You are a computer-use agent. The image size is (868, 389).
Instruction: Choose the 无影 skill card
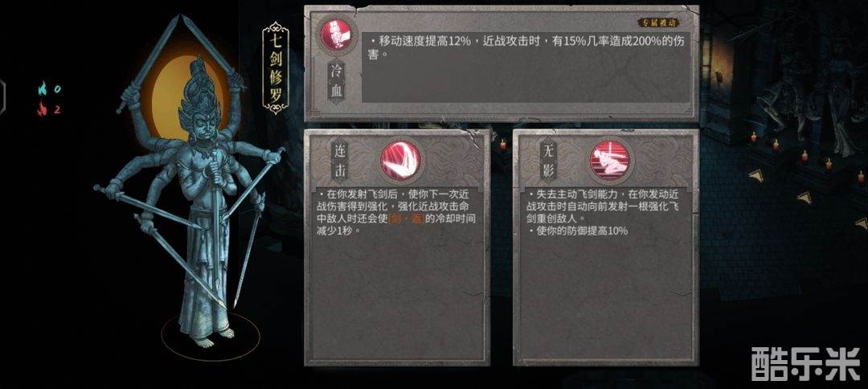pyautogui.click(x=606, y=248)
